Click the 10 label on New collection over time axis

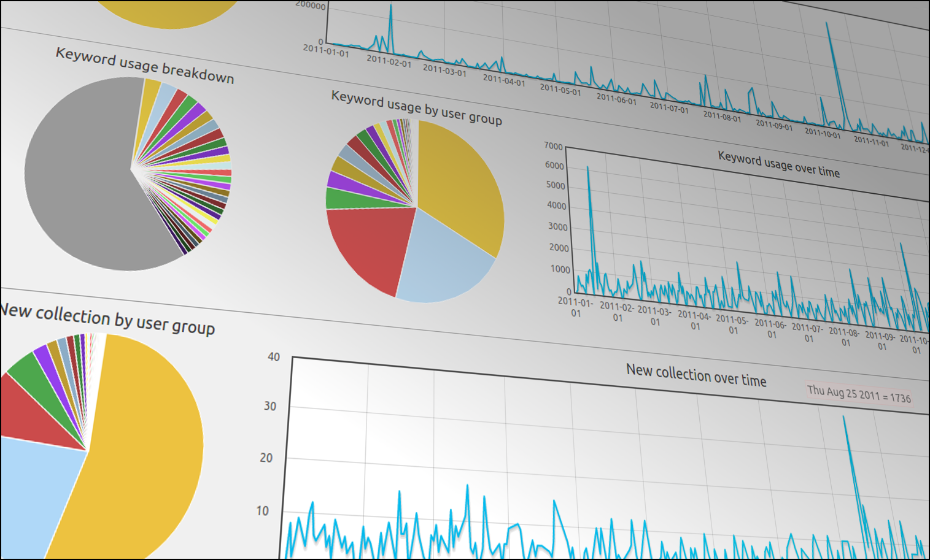click(262, 511)
